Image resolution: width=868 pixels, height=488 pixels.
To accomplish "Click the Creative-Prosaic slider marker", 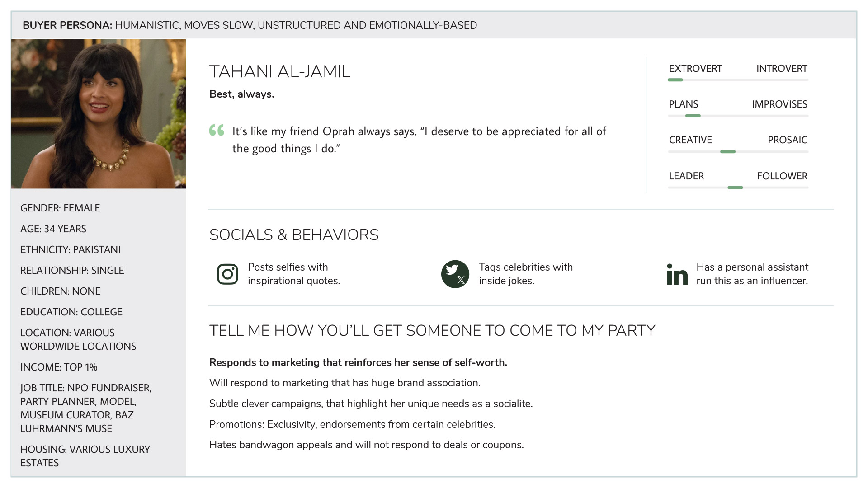I will [x=727, y=152].
